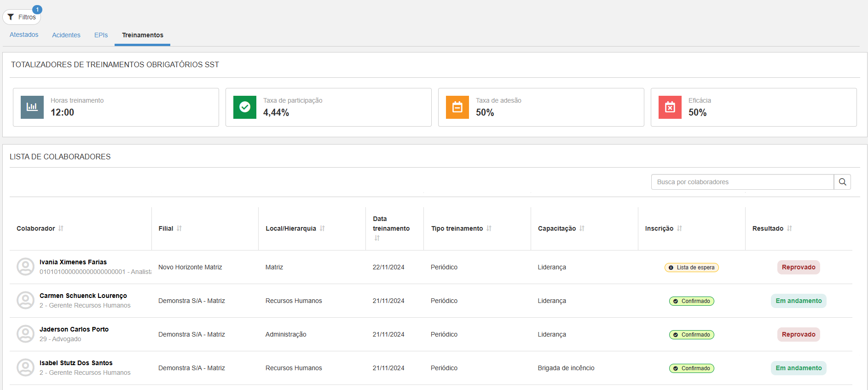Image resolution: width=868 pixels, height=390 pixels.
Task: Focus the Busca por colaboradores field
Action: pyautogui.click(x=742, y=182)
